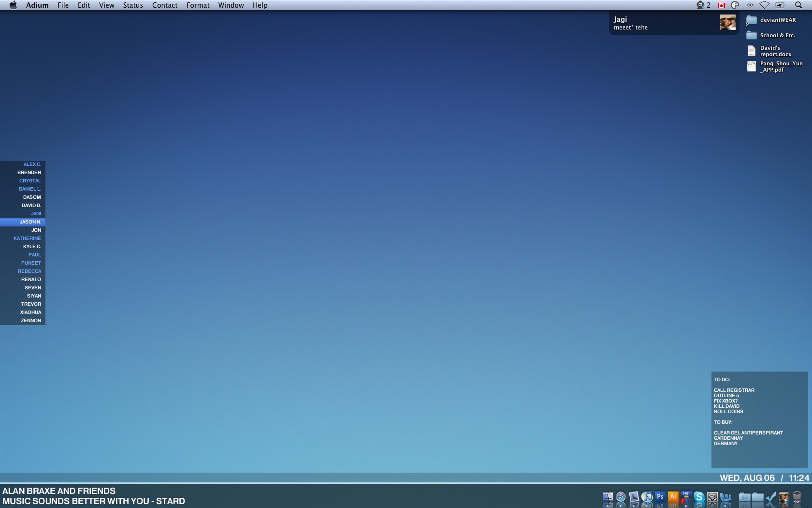Open Mail from the Dock
Screen dimensions: 812x508
coord(634,497)
